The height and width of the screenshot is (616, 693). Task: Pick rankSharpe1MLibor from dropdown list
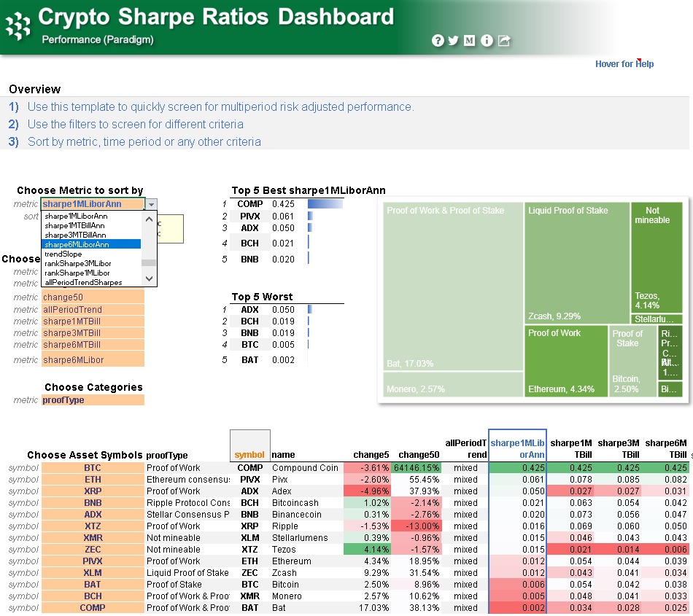(x=77, y=273)
